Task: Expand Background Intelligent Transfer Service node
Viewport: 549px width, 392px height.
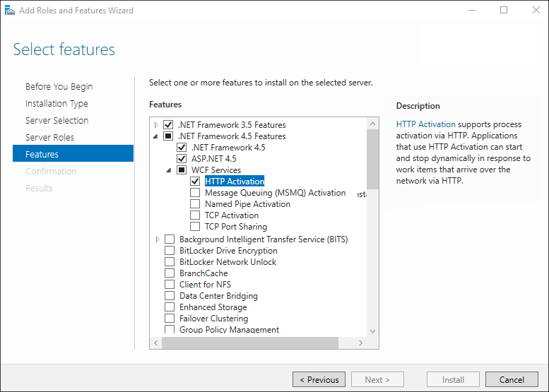Action: click(157, 239)
